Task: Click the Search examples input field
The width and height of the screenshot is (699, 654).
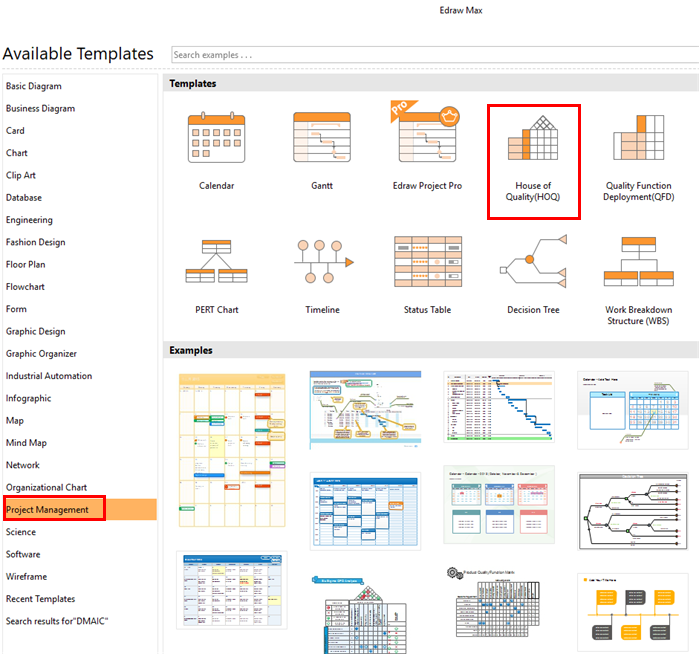Action: point(435,55)
